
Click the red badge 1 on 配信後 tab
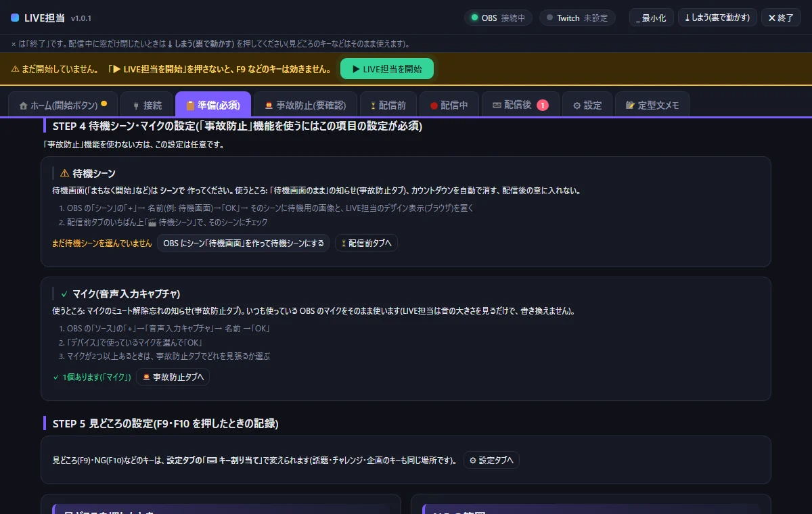coord(543,105)
